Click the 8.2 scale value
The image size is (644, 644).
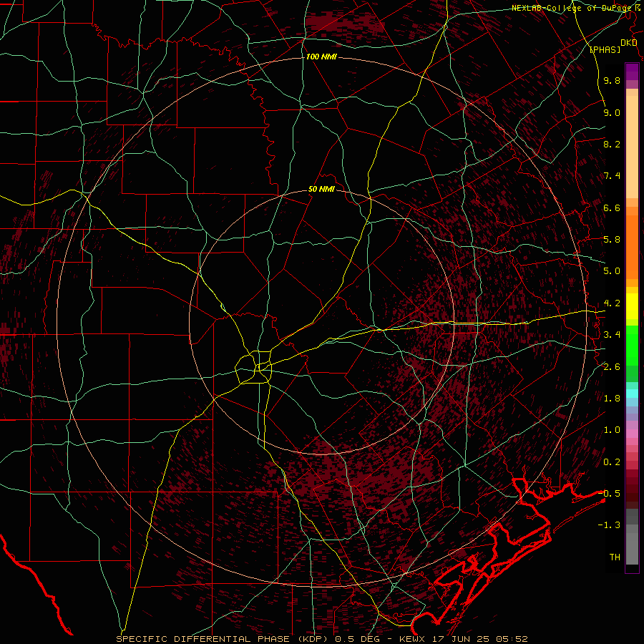tap(612, 144)
